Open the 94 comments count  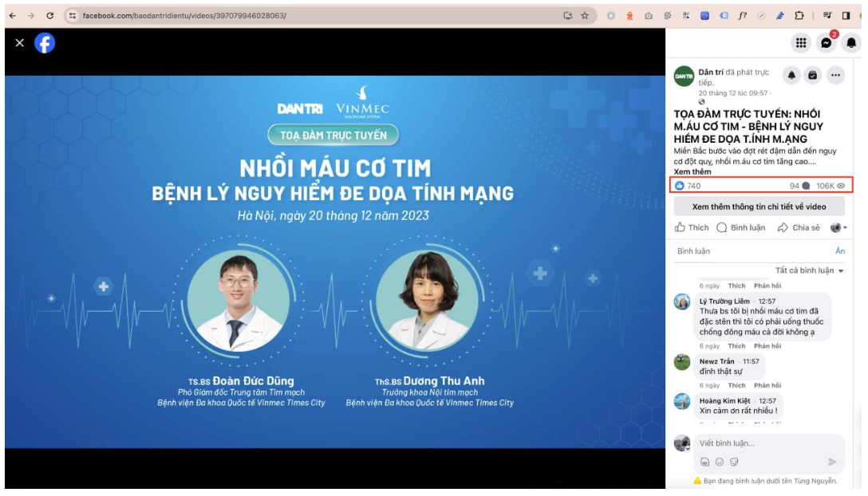[799, 186]
